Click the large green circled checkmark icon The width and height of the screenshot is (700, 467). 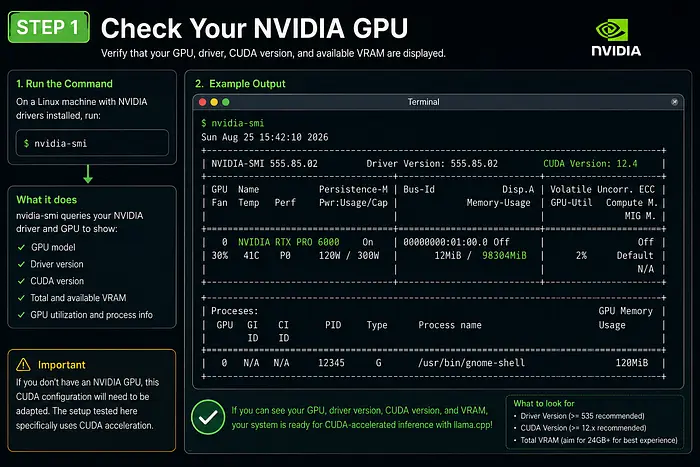[208, 417]
